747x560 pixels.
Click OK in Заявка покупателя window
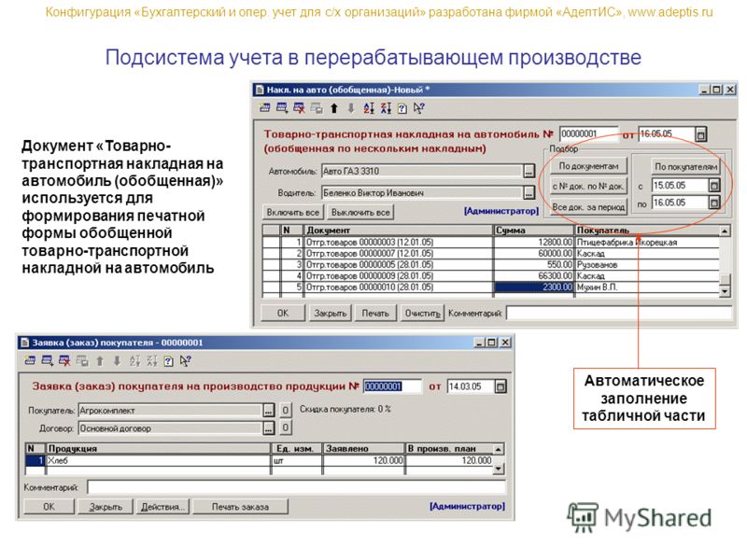pyautogui.click(x=49, y=507)
